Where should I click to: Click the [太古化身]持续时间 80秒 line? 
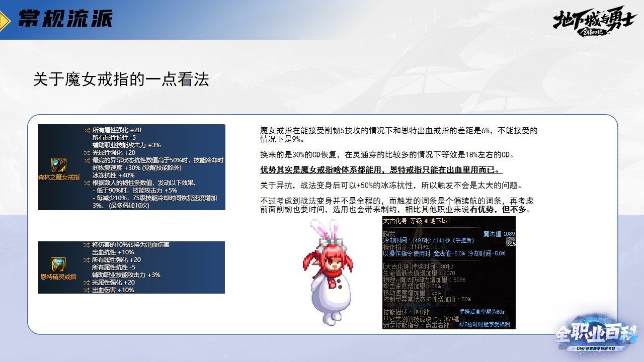[x=418, y=266]
